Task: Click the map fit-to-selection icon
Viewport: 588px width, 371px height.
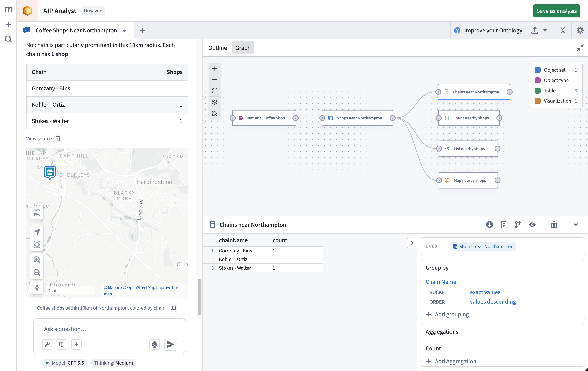Action: 37,245
